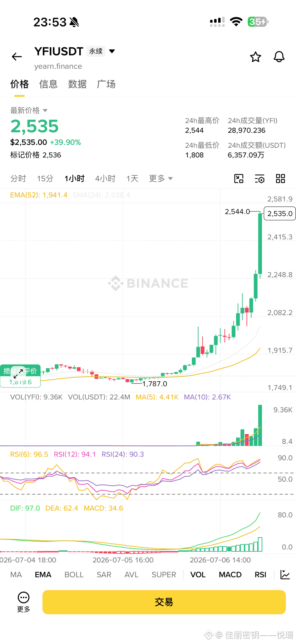The height and width of the screenshot is (644, 296).
Task: Expand the YFIUSDT contract dropdown arrow
Action: click(112, 51)
